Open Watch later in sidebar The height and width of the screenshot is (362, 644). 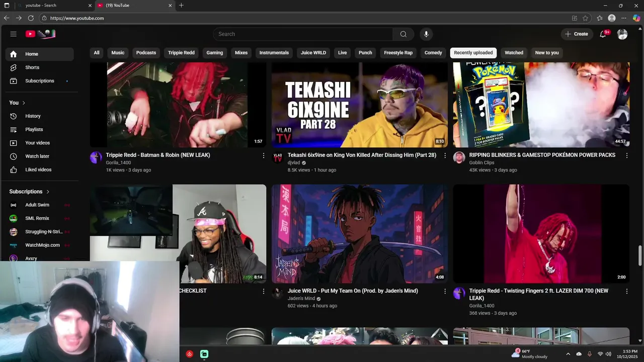39,156
